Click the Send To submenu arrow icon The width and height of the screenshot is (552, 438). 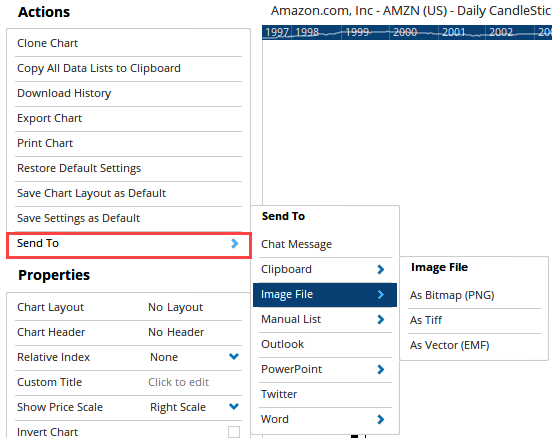(x=235, y=243)
